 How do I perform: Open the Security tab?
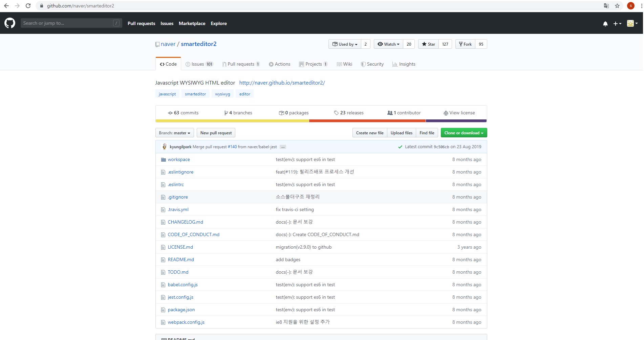[372, 64]
